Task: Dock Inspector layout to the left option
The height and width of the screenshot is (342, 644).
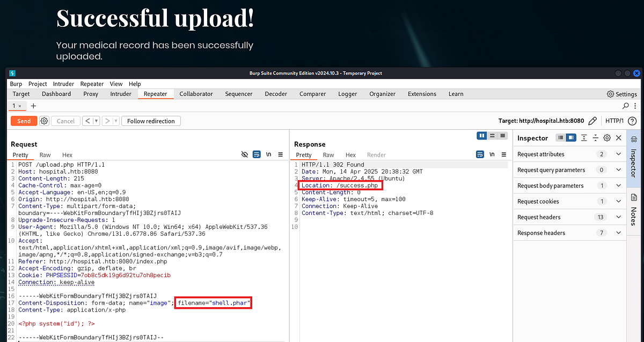Action: [x=561, y=138]
